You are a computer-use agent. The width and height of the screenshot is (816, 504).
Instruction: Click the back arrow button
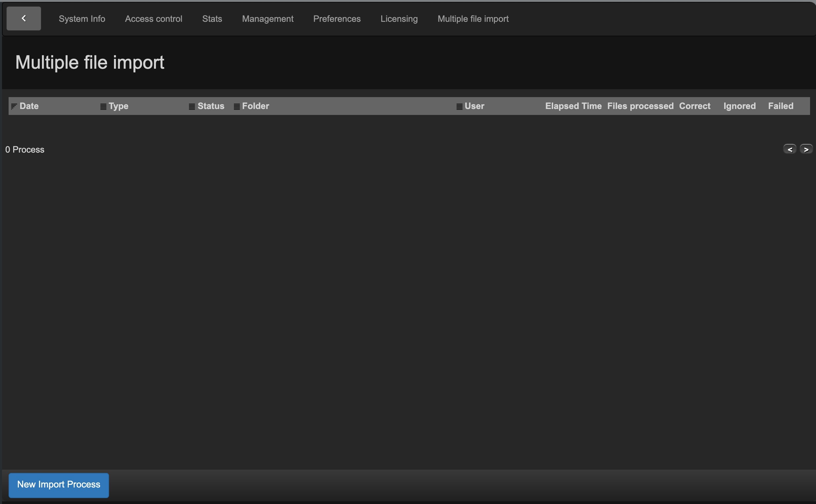24,18
